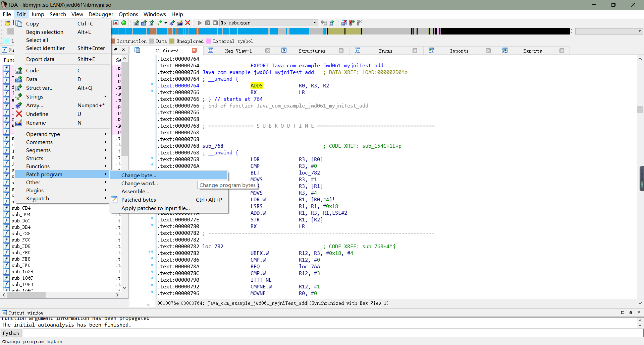Select Change byte... from Patch program submenu
The height and width of the screenshot is (345, 644).
pos(139,175)
